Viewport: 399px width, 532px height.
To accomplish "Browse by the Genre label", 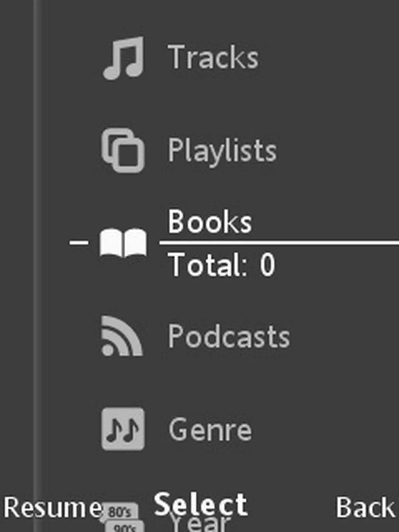I will coord(210,429).
